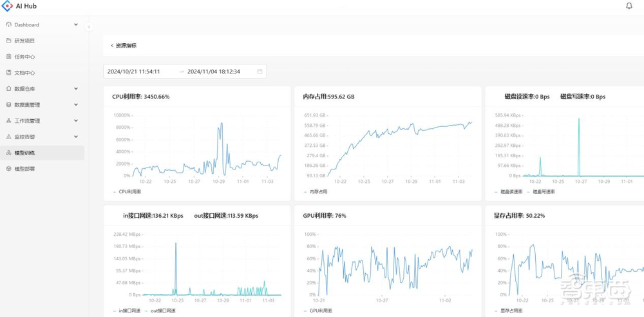Click the 研发项目 folder icon

click(x=8, y=41)
